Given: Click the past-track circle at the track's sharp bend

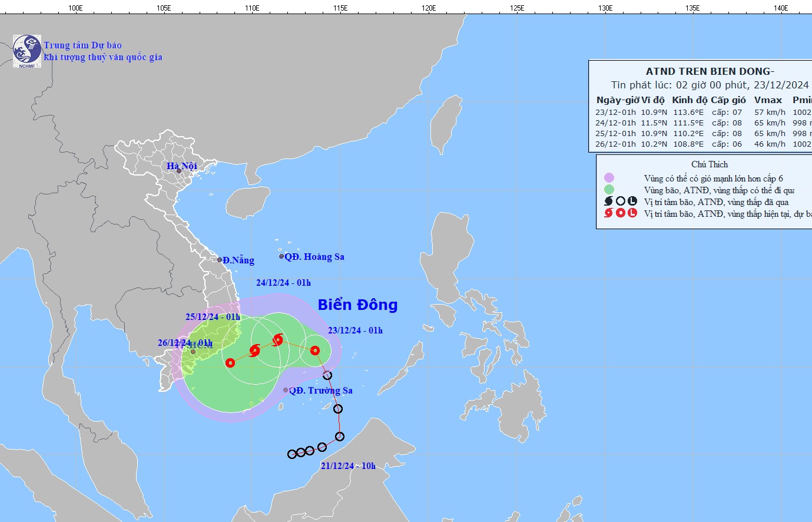Looking at the screenshot, I should coord(340,437).
